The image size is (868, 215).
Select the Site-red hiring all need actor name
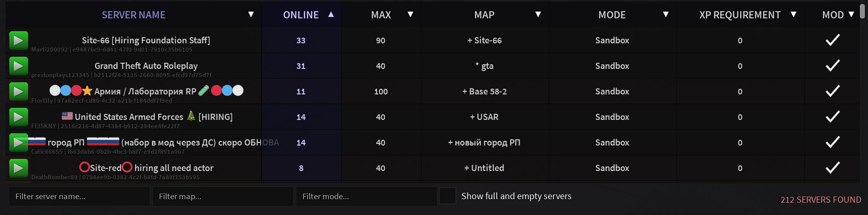click(x=147, y=168)
